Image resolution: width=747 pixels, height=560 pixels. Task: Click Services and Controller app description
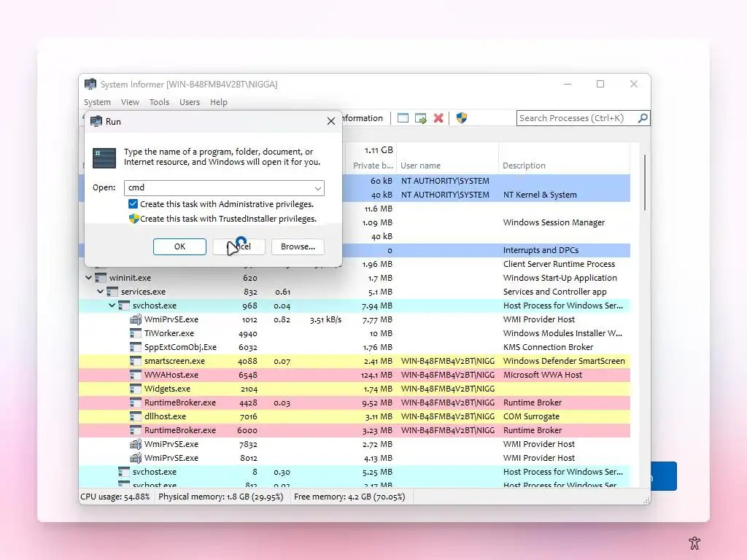(554, 292)
